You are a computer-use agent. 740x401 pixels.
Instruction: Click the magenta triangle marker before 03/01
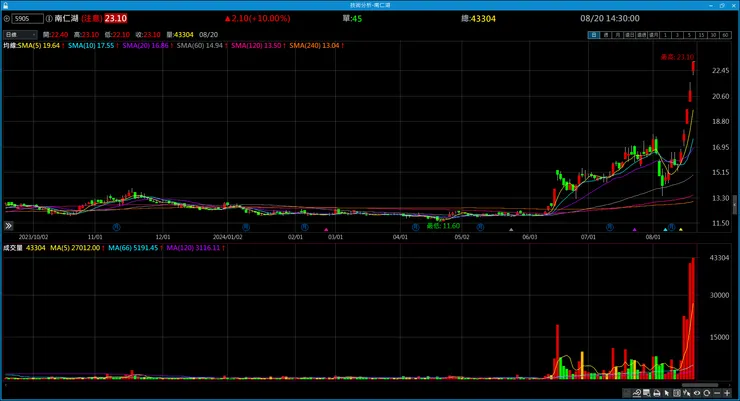(326, 229)
